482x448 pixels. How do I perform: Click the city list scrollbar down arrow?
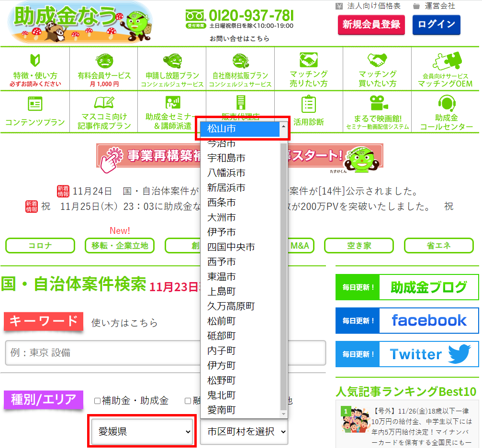click(x=283, y=414)
